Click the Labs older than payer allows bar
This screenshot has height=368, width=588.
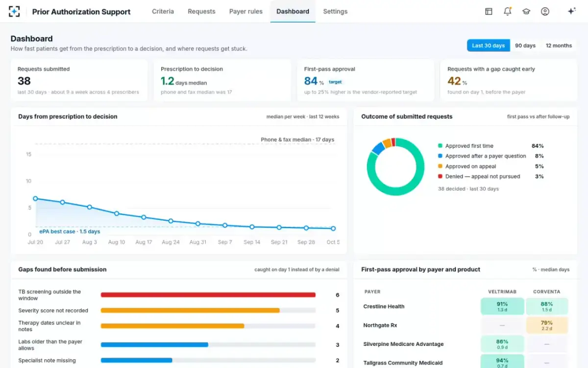click(x=154, y=345)
